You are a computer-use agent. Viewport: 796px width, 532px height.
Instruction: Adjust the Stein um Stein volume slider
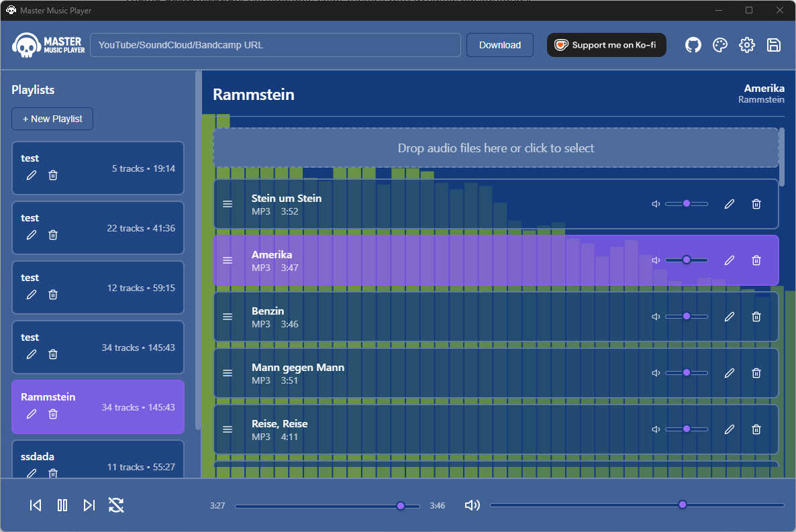point(687,204)
